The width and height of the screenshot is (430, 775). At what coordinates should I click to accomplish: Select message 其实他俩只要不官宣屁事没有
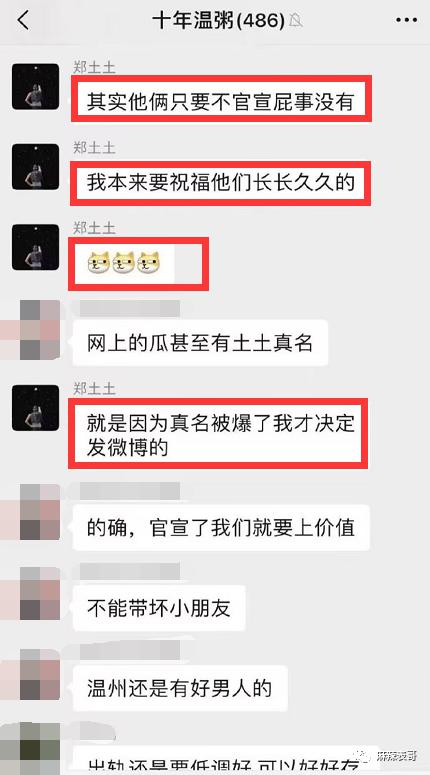point(221,98)
